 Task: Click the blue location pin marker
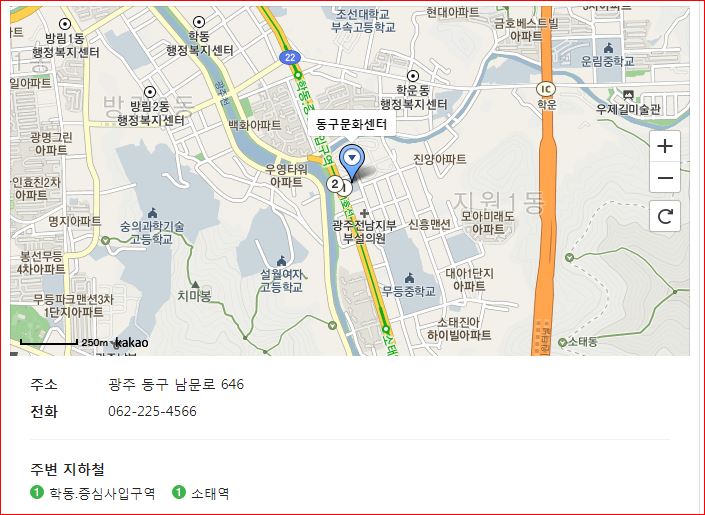(352, 162)
